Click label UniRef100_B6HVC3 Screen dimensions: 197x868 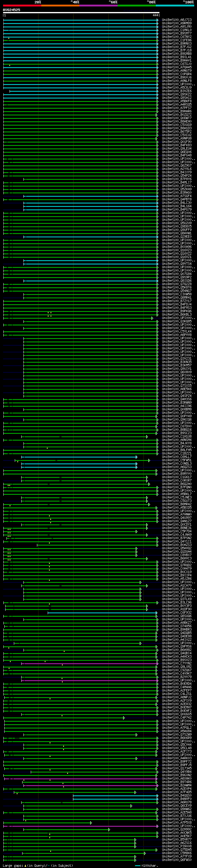(177, 558)
